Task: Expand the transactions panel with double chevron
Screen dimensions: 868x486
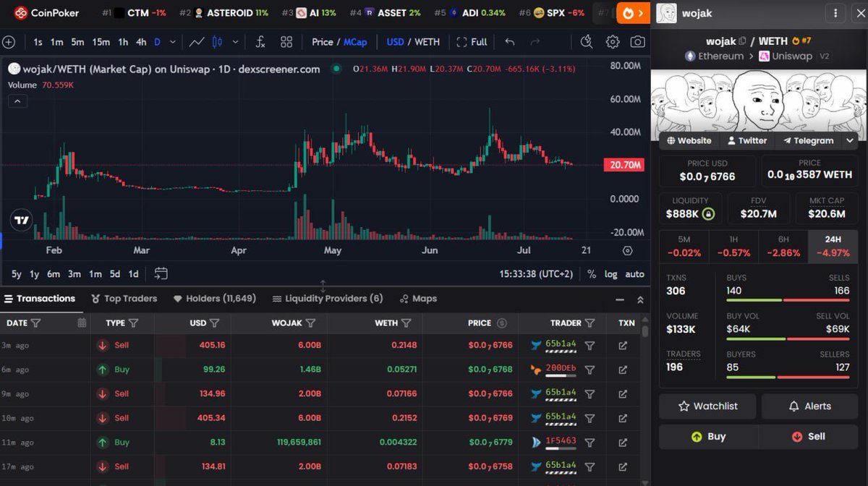Action: 640,299
